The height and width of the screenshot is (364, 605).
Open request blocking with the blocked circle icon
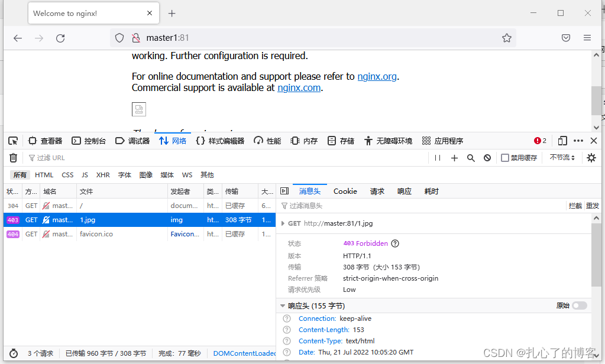(x=487, y=158)
